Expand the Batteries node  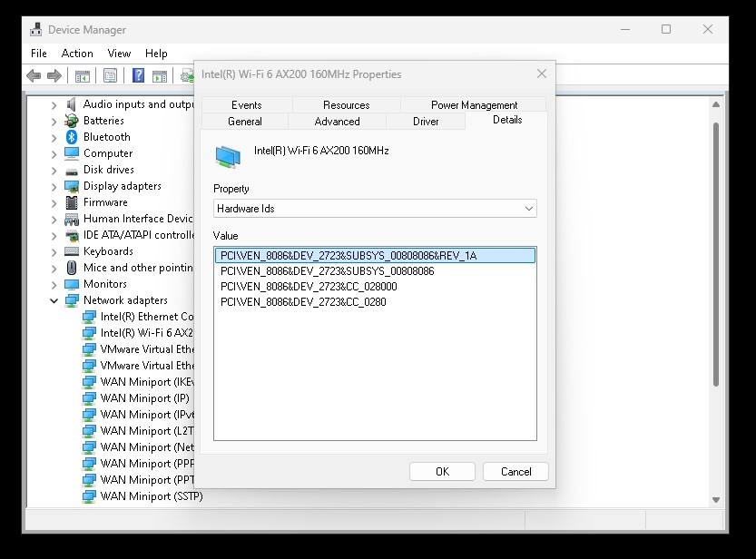coord(54,122)
